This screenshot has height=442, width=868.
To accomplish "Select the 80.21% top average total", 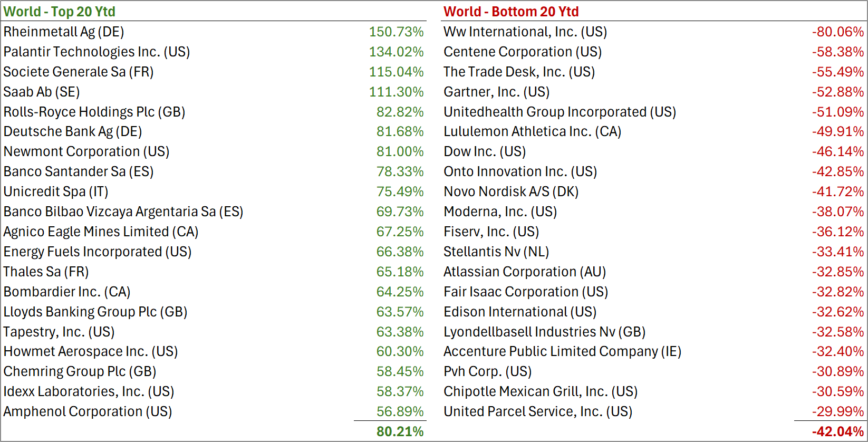I will pyautogui.click(x=400, y=431).
